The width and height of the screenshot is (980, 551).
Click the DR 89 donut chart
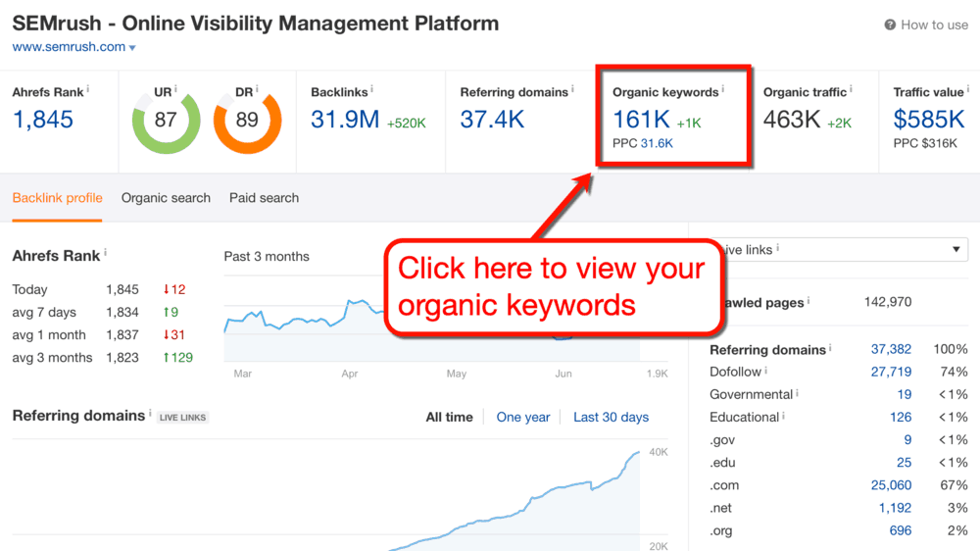coord(248,120)
